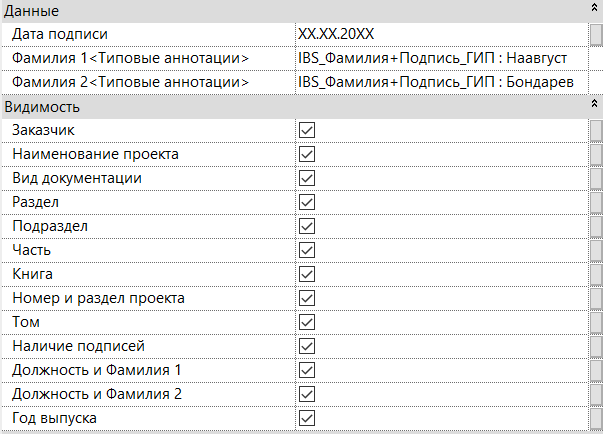Collapse the Данные section chevron
Image resolution: width=603 pixels, height=434 pixels.
click(x=594, y=7)
